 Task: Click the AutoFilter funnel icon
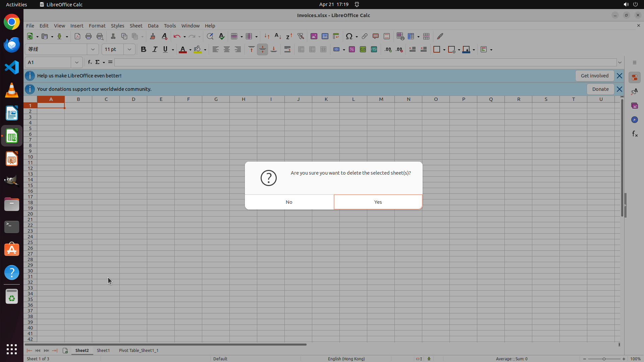301,36
